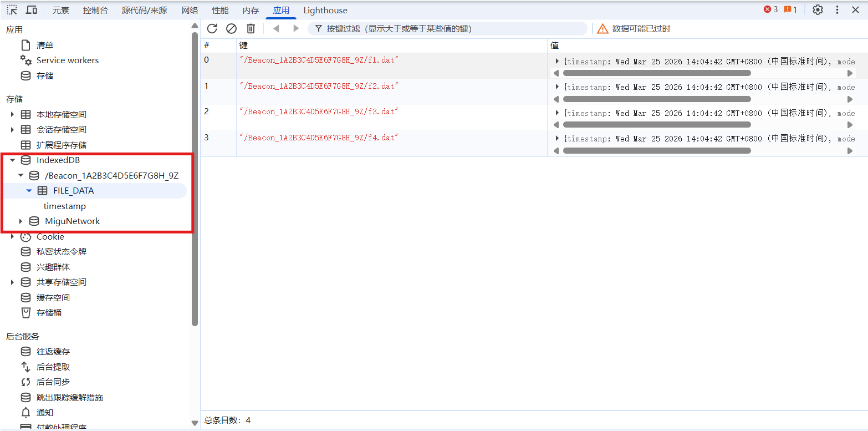Select the Cookie storage item
The height and width of the screenshot is (431, 868).
50,237
